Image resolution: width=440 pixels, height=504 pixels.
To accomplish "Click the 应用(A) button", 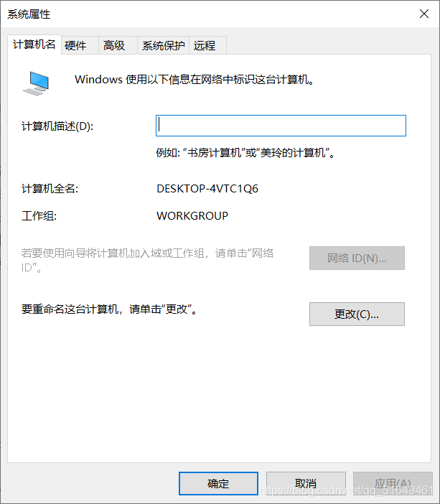I will (x=393, y=483).
